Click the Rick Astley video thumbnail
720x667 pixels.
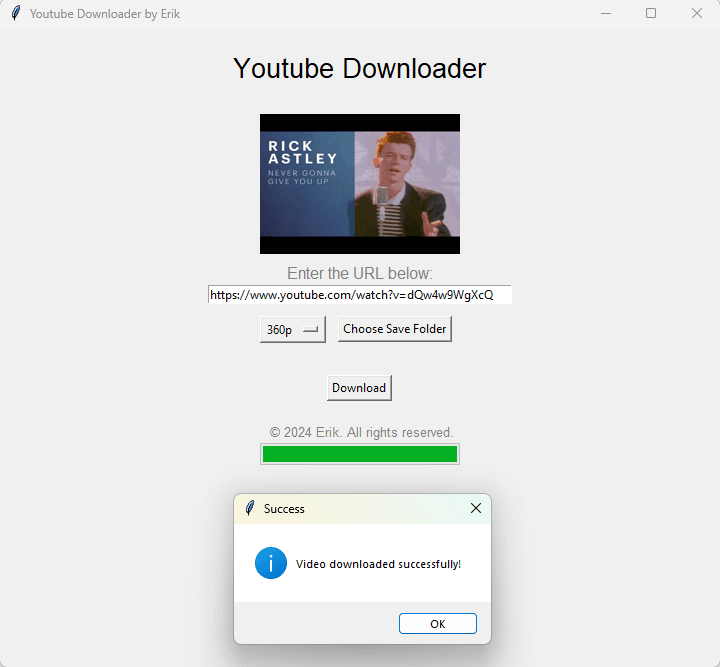tap(360, 184)
